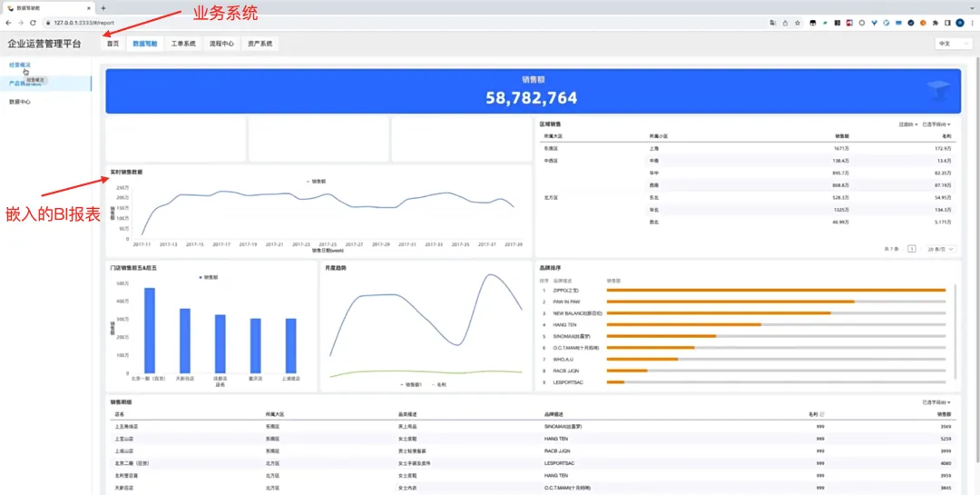This screenshot has height=495, width=980.
Task: Toggle the 毛利 legend in 月度趋势 chart
Action: click(439, 385)
